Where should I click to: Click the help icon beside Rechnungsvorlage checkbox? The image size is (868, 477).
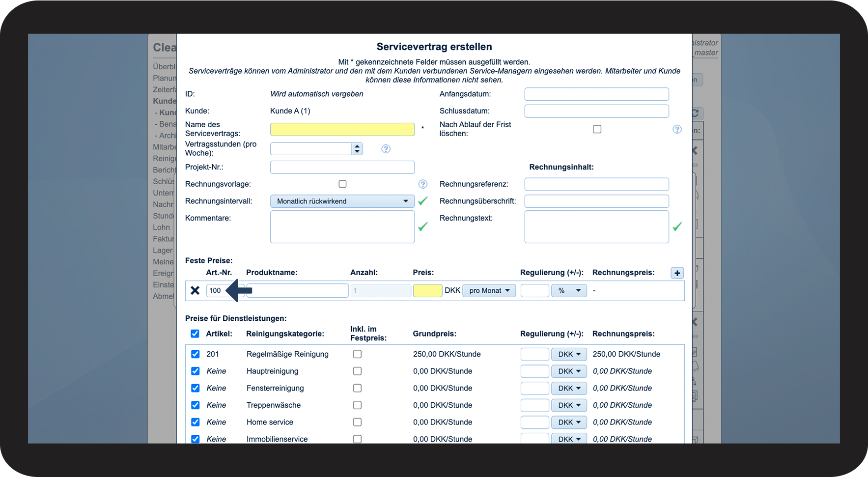point(423,184)
